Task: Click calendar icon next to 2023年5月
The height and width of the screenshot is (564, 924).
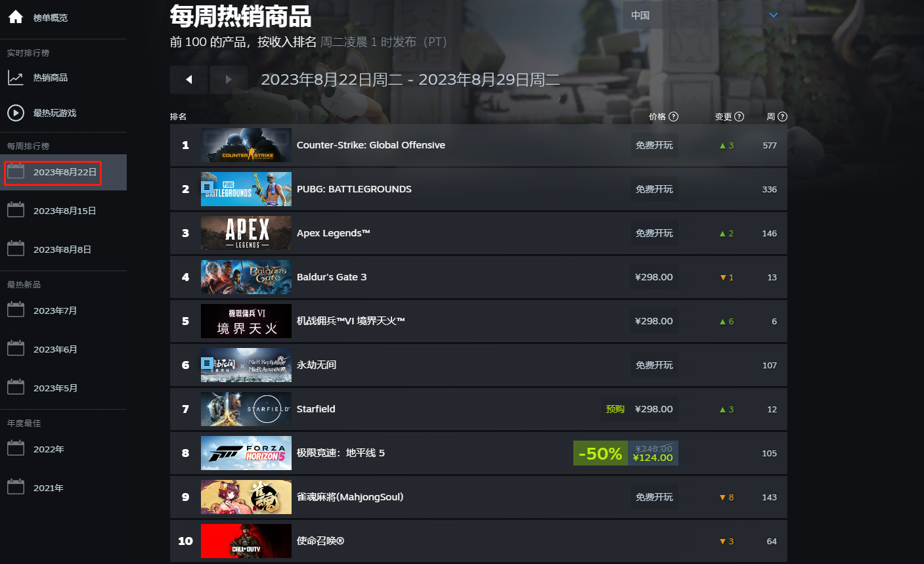Action: [16, 387]
